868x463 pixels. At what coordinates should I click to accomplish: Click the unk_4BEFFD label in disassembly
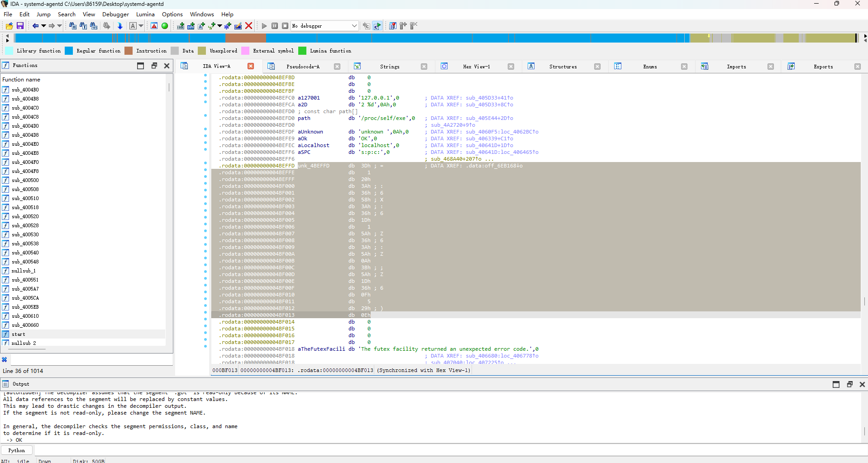pos(314,166)
